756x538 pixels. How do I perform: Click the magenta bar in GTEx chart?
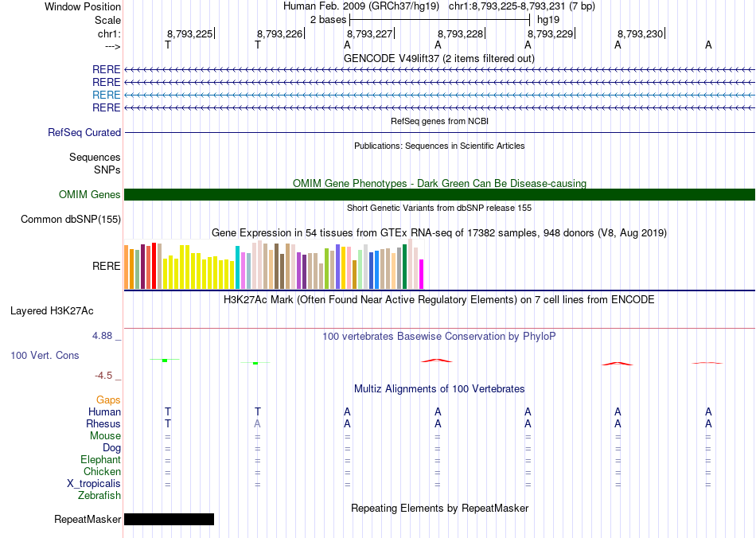422,275
